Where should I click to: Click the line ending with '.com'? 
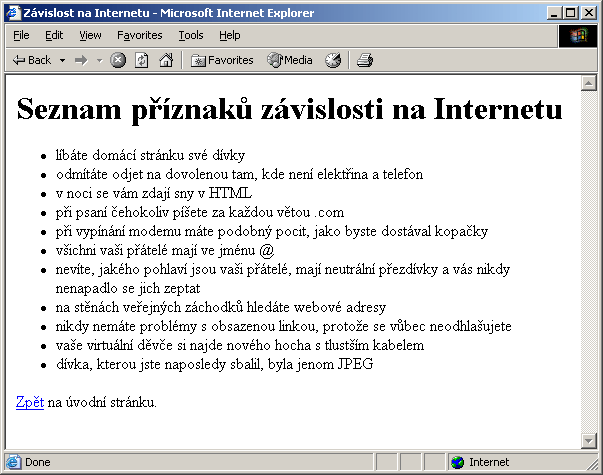pos(200,212)
